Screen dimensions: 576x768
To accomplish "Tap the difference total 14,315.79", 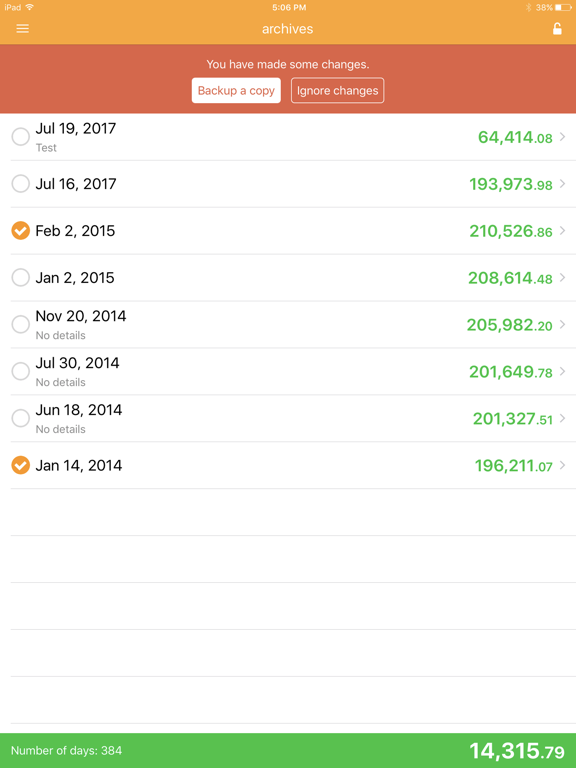I will click(x=517, y=751).
